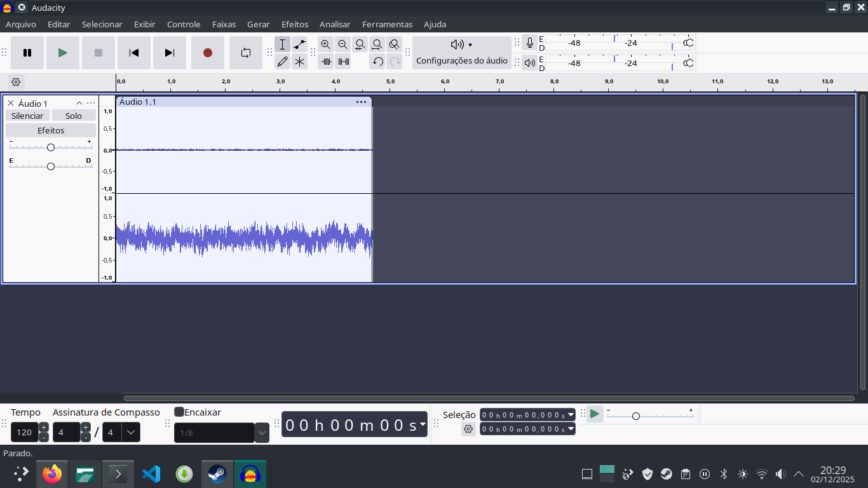Toggle Silenciar on the Áudio 1 track
Image resolution: width=868 pixels, height=488 pixels.
[27, 116]
